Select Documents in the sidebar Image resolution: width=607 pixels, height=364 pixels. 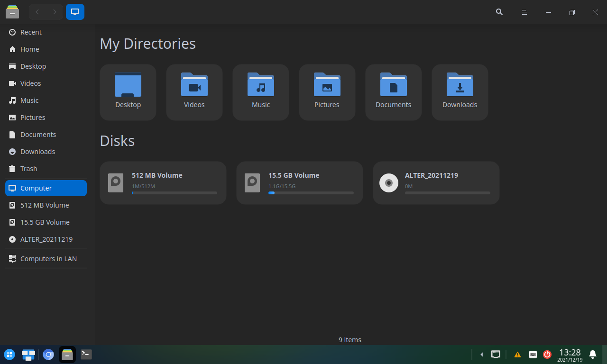(46, 135)
